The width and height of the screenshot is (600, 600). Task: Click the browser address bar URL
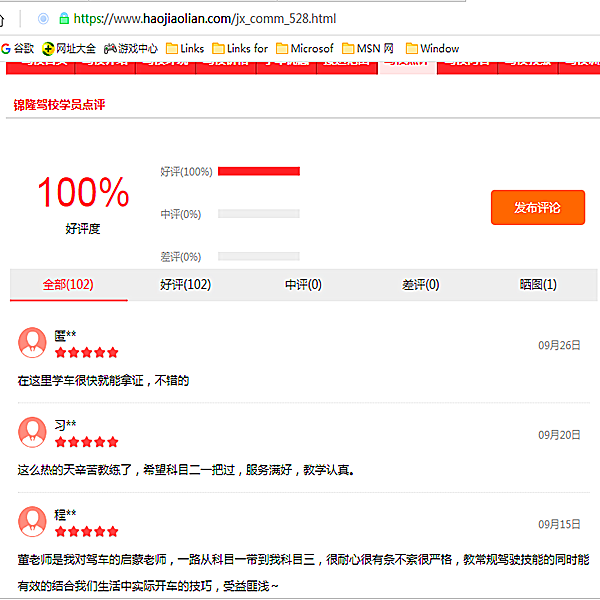click(x=205, y=18)
